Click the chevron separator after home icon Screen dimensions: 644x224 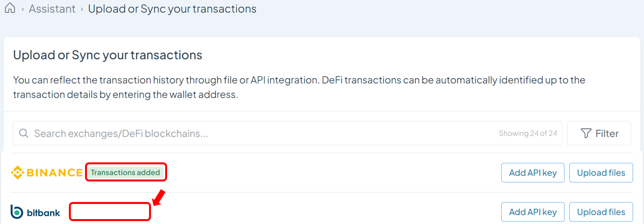[22, 9]
